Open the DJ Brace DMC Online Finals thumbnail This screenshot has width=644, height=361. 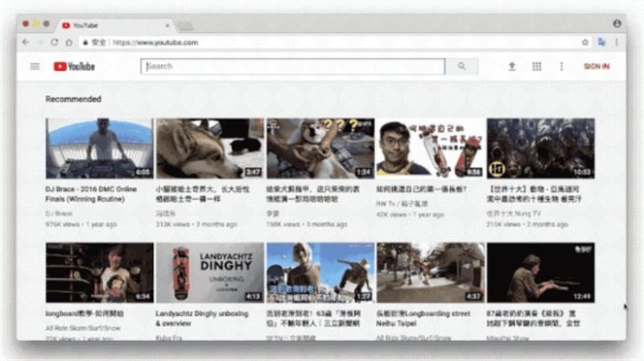click(x=99, y=148)
